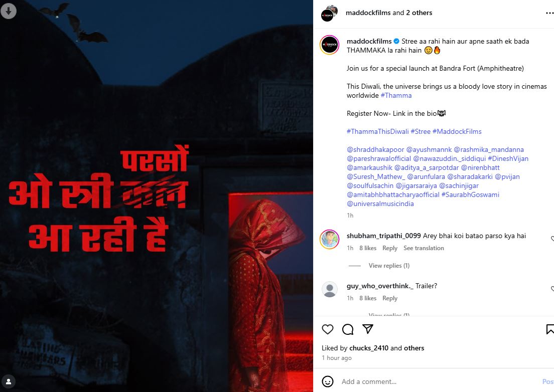Viewport: 554px width, 392px height.
Task: Expand View replies under shubham_tripathi_0099 comment
Action: 389,266
